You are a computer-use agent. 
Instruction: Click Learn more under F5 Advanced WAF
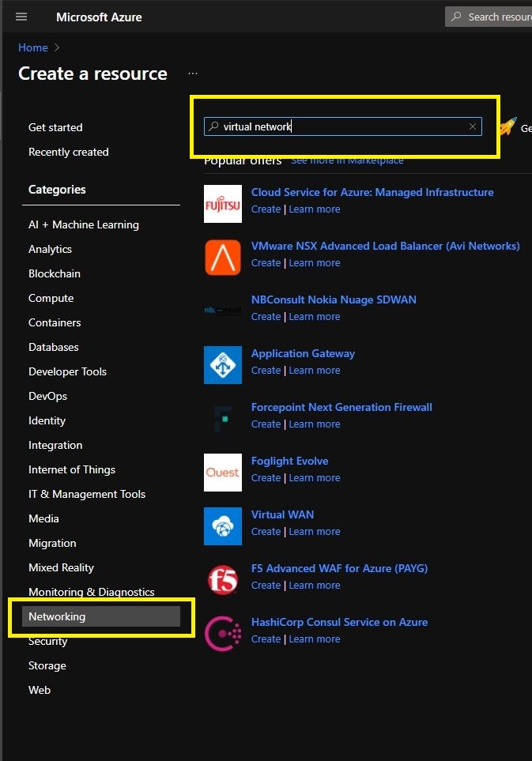[x=315, y=586]
